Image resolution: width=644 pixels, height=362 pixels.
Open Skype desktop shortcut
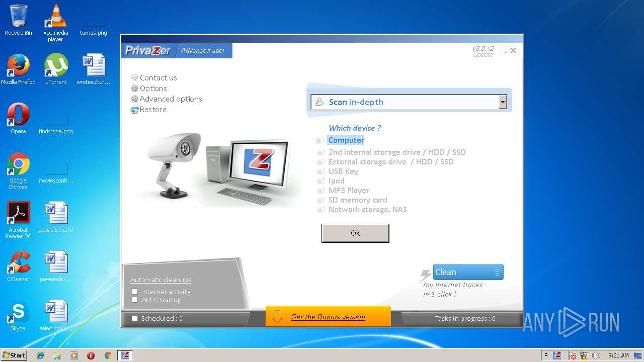(18, 316)
